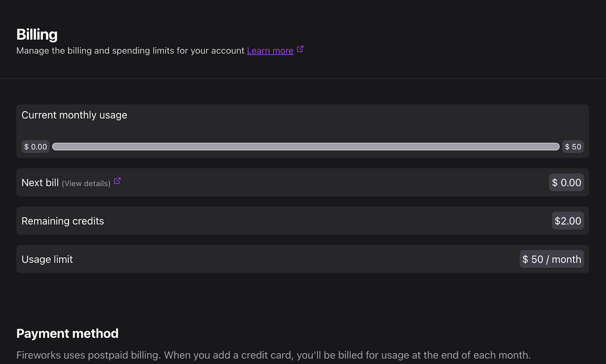
Task: Click external link icon beside Learn more
Action: click(x=300, y=49)
